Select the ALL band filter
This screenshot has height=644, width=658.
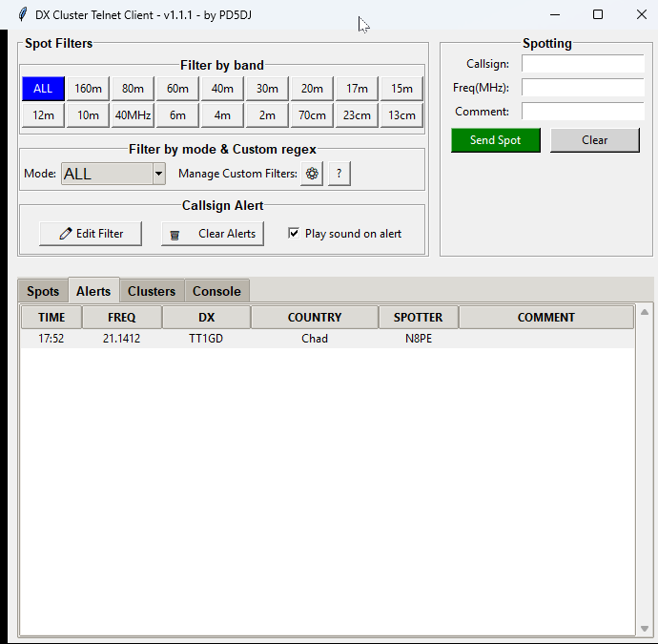click(x=43, y=89)
